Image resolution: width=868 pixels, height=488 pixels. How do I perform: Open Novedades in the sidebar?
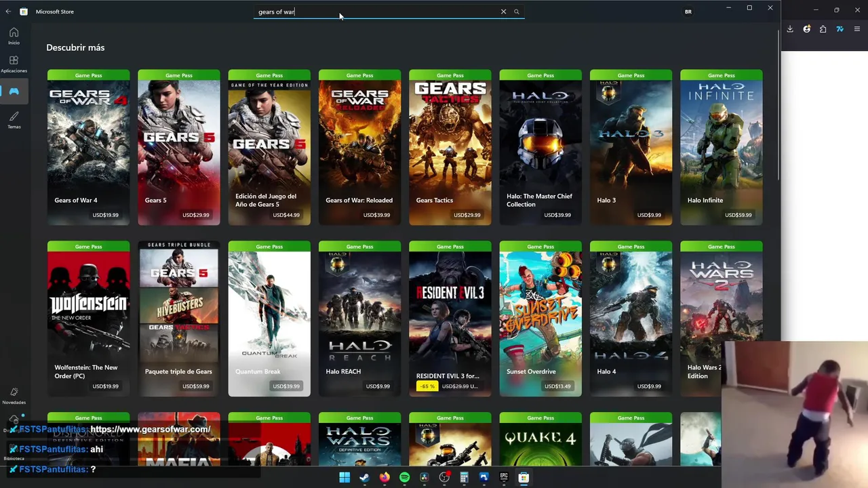[14, 396]
